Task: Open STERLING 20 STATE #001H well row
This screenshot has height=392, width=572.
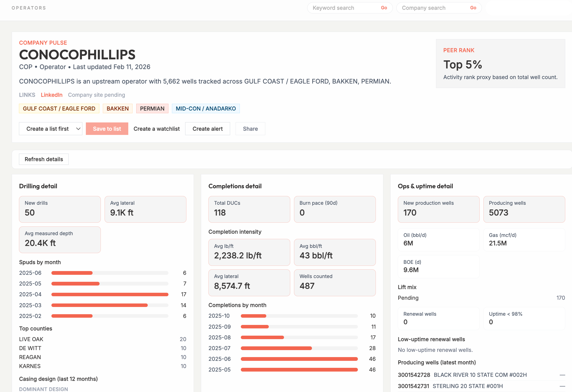Action: tap(467, 386)
